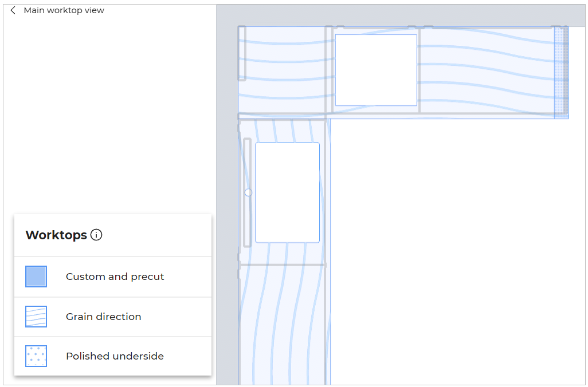Select the tall cutout in the left worktop
Viewport: 588px width, 387px height.
(x=287, y=192)
